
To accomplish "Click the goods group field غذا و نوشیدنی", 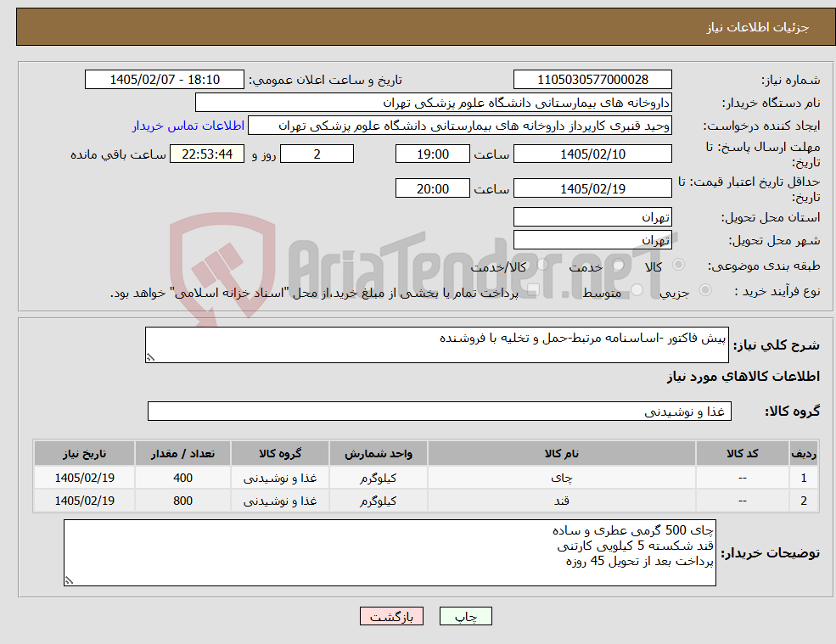I will [440, 411].
